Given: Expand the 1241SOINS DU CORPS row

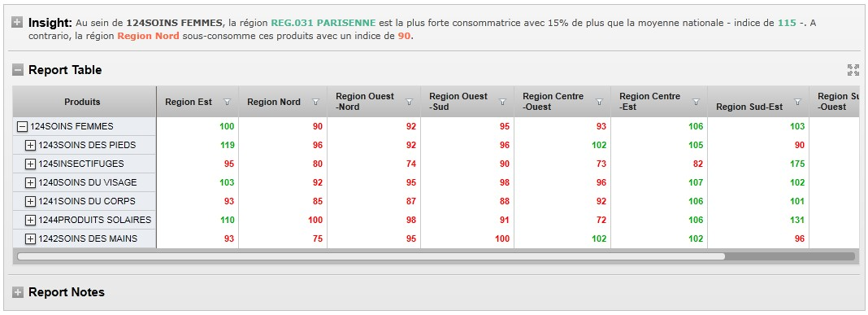Looking at the screenshot, I should pyautogui.click(x=31, y=201).
